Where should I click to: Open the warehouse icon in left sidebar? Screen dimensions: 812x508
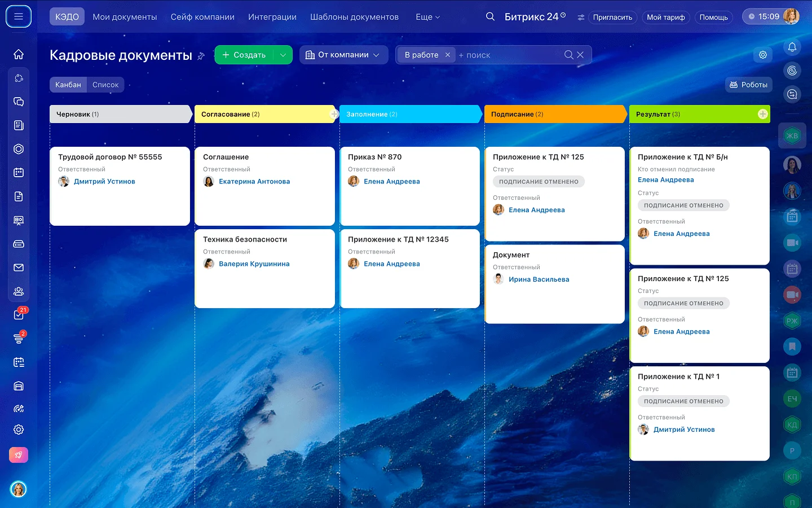(x=19, y=386)
